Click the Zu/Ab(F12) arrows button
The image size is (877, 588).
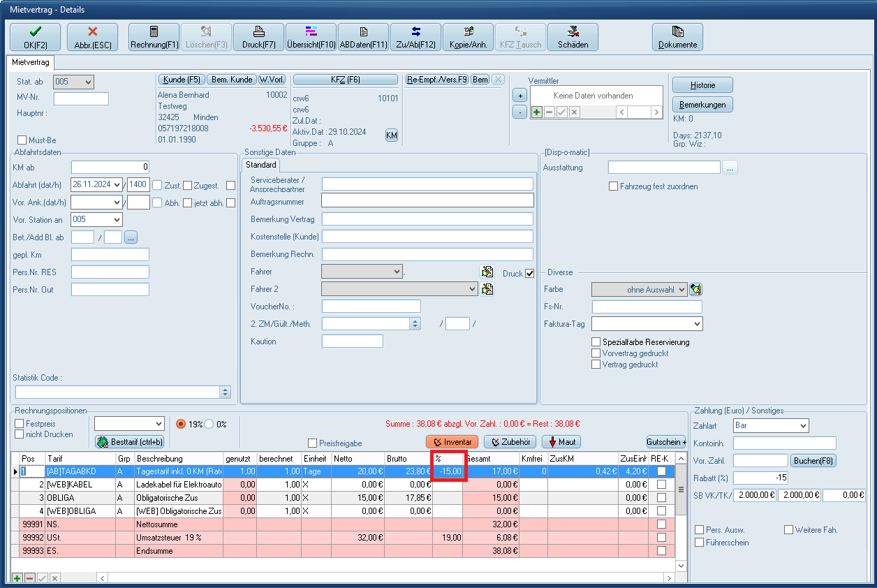(415, 37)
